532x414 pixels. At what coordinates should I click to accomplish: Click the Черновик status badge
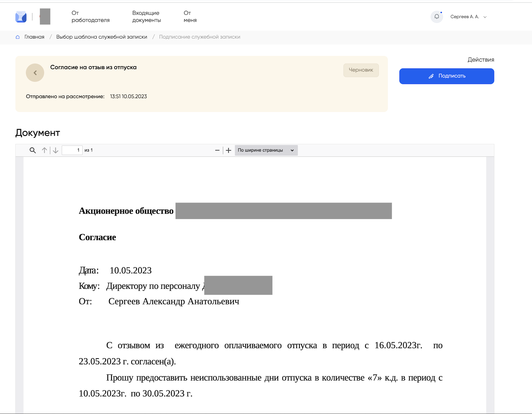click(361, 70)
